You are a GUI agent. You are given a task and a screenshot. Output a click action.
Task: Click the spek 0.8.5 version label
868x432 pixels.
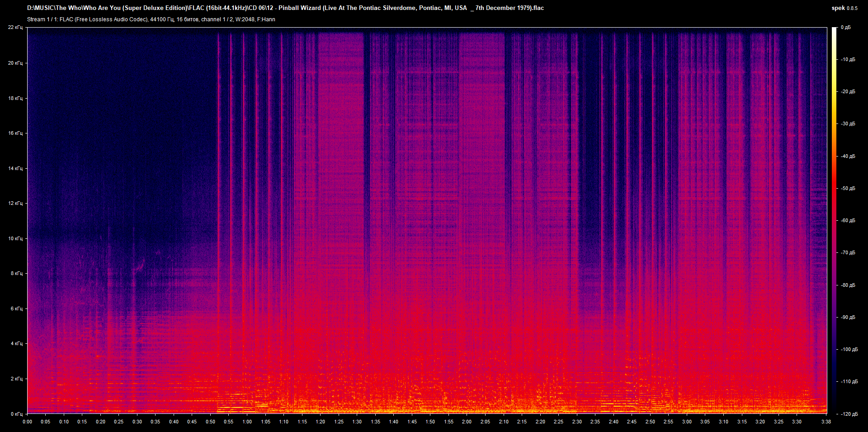(x=844, y=8)
